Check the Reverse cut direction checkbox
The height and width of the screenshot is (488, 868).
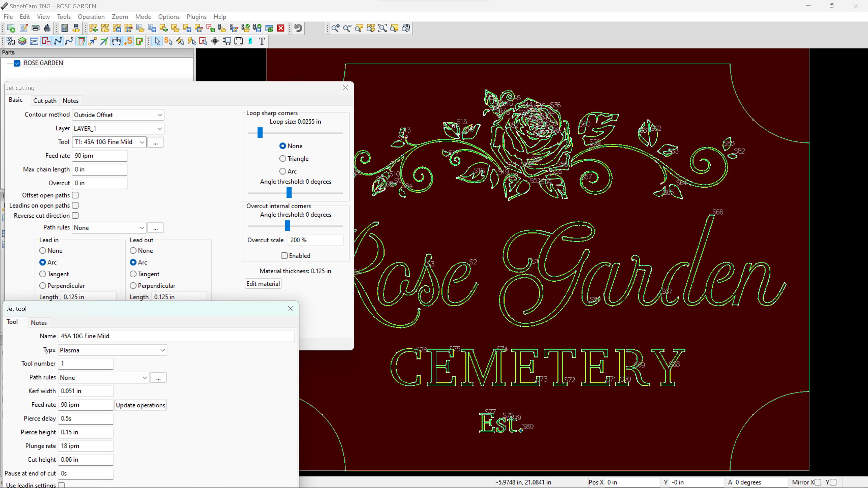pos(75,216)
